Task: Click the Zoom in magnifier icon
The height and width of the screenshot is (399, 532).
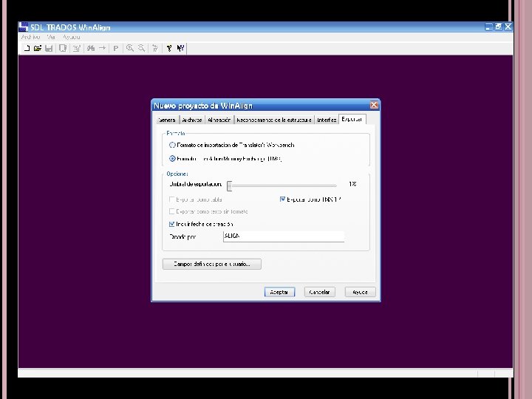Action: point(130,48)
